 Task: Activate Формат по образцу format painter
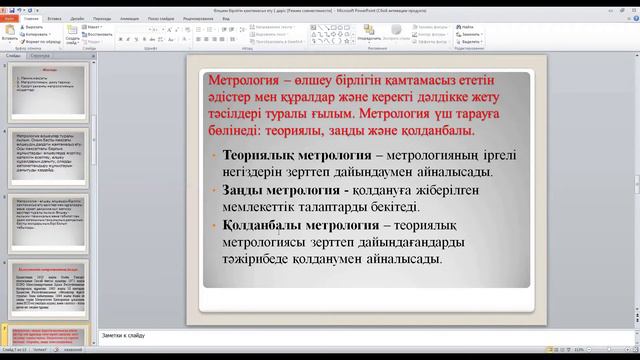tap(41, 42)
